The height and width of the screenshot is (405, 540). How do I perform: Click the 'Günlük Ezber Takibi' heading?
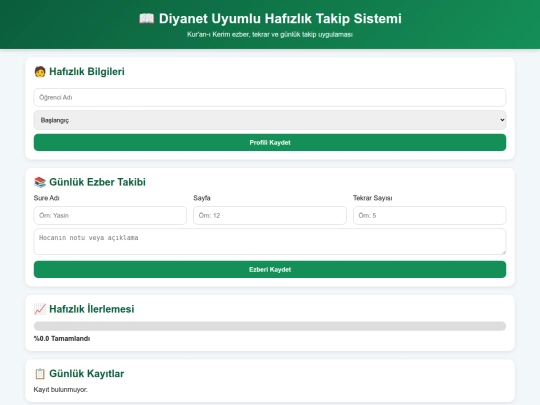tap(97, 182)
